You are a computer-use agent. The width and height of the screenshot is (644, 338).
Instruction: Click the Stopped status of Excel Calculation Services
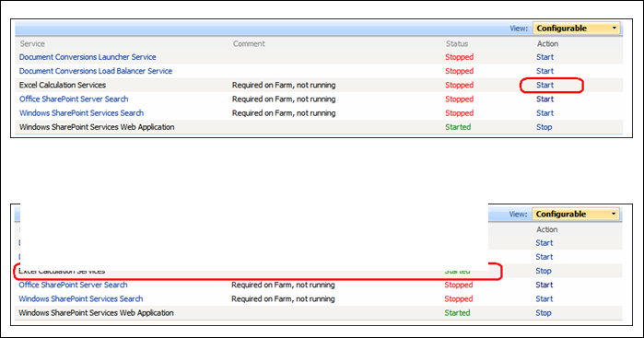459,85
